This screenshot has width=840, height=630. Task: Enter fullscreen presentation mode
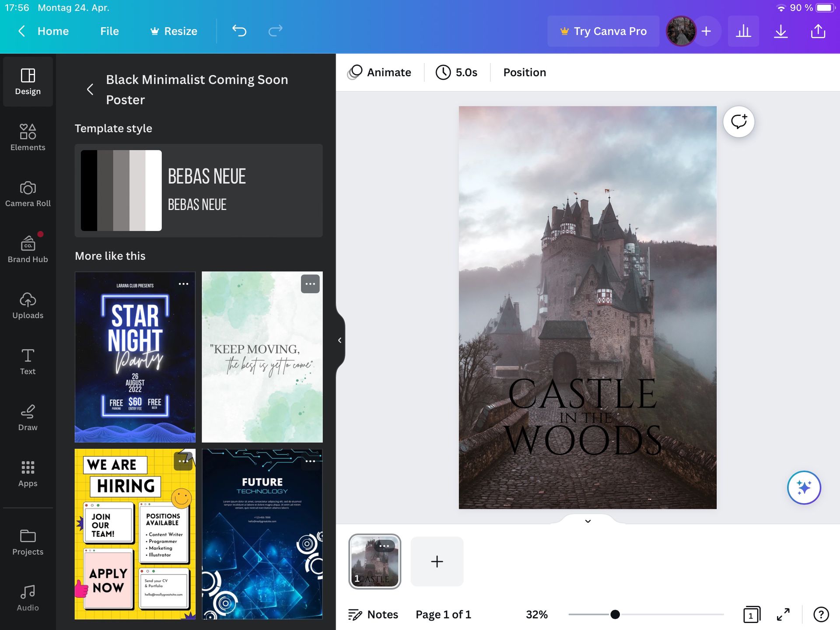(x=783, y=614)
